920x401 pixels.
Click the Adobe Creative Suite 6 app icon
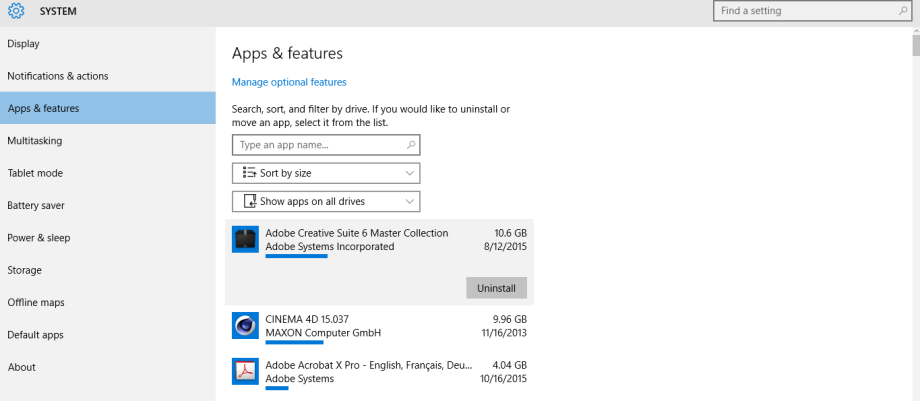(x=245, y=240)
